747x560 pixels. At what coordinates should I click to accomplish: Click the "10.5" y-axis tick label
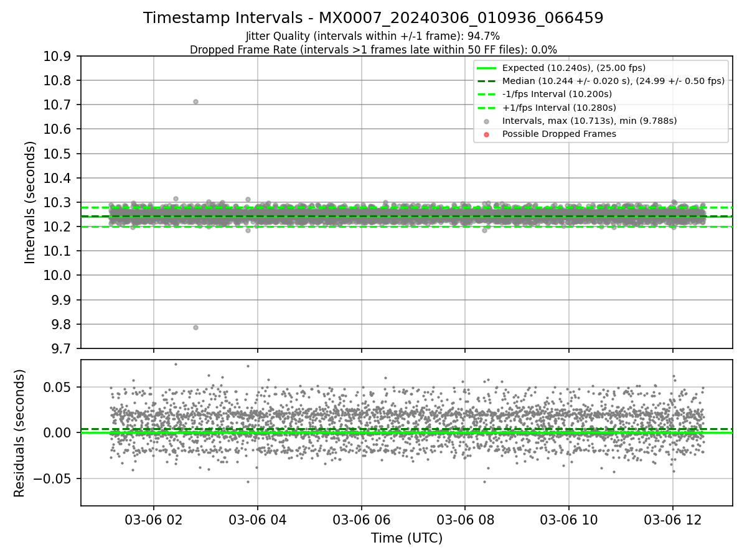point(58,154)
